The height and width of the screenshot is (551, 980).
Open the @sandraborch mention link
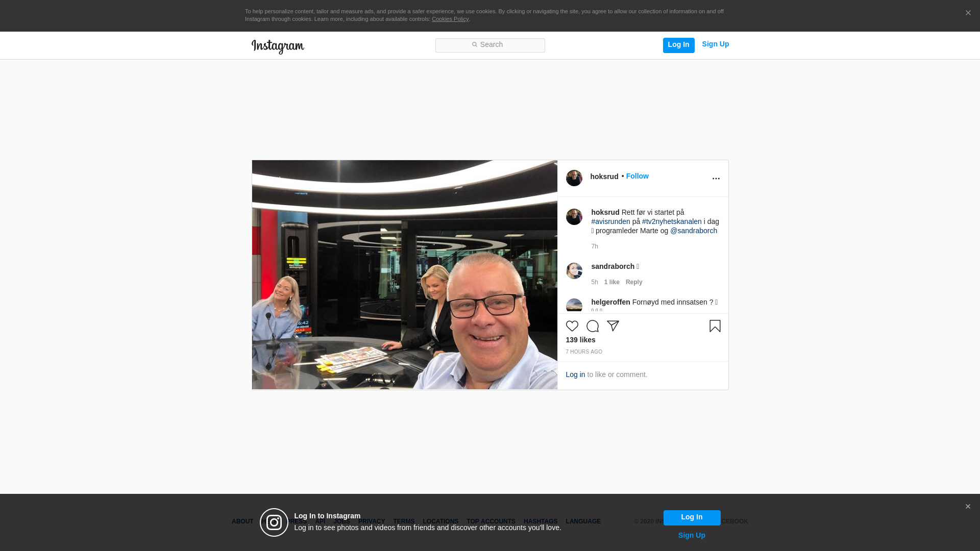click(x=693, y=231)
